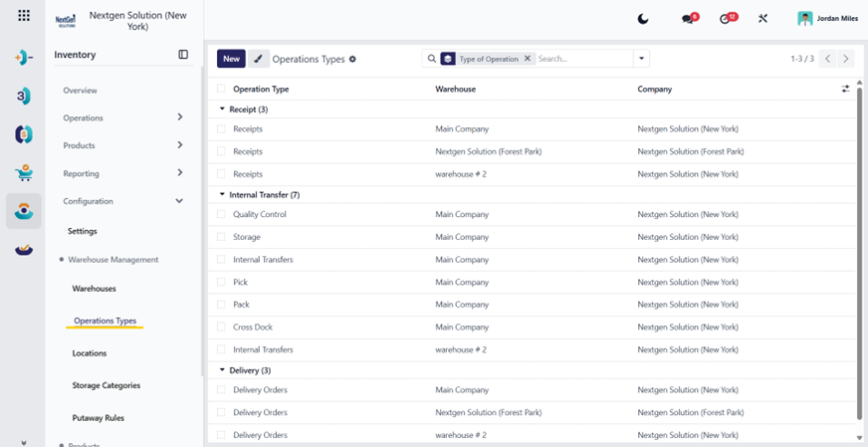Click Jordan Miles avatar picture
The image size is (868, 447).
pos(804,19)
